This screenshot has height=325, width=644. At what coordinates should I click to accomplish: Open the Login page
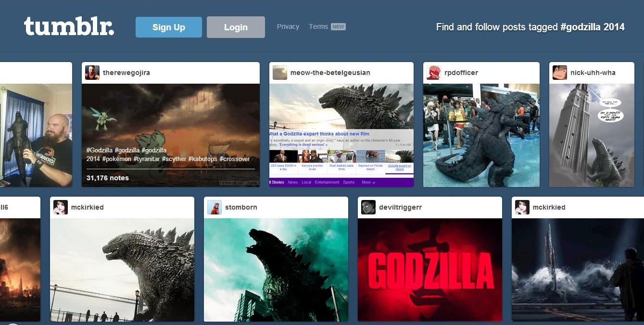tap(236, 27)
